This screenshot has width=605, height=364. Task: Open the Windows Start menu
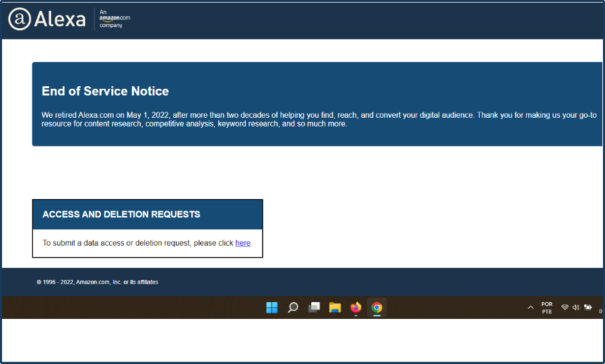click(x=272, y=307)
